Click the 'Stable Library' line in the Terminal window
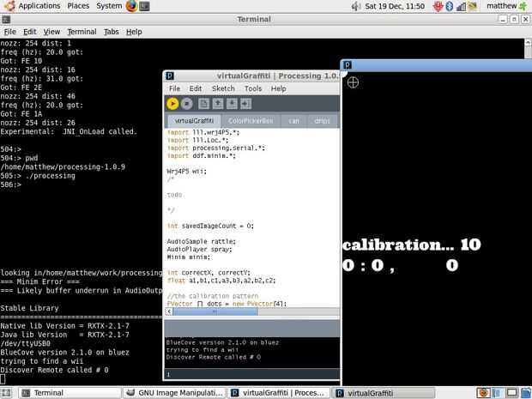This screenshot has width=532, height=399. coord(29,308)
